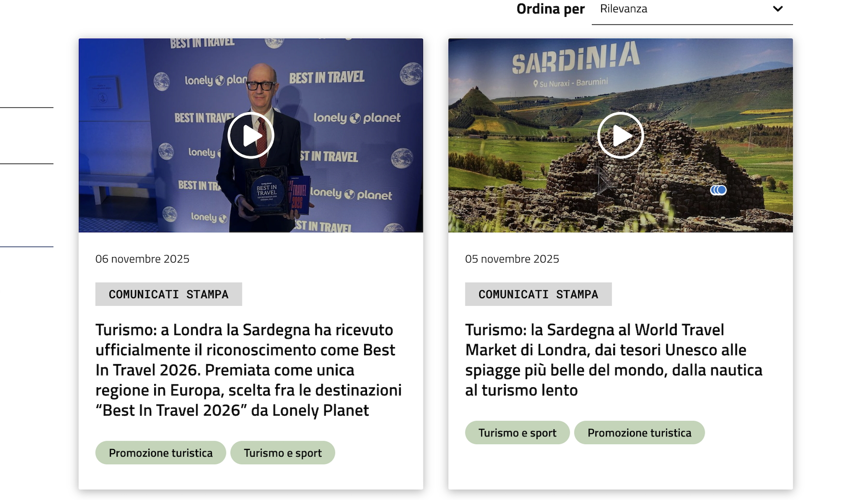Click the SARDINIA logo text in the thumbnail
The height and width of the screenshot is (500, 868).
tap(575, 59)
